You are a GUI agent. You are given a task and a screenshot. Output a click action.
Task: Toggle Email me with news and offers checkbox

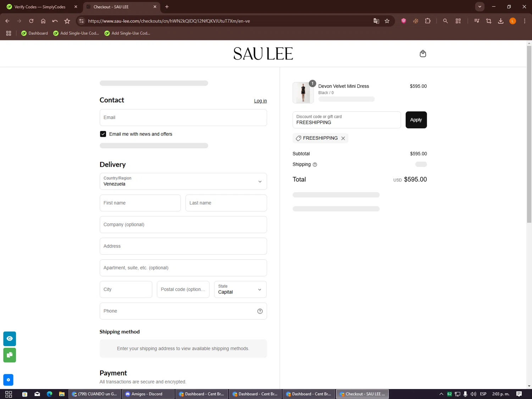pos(103,134)
